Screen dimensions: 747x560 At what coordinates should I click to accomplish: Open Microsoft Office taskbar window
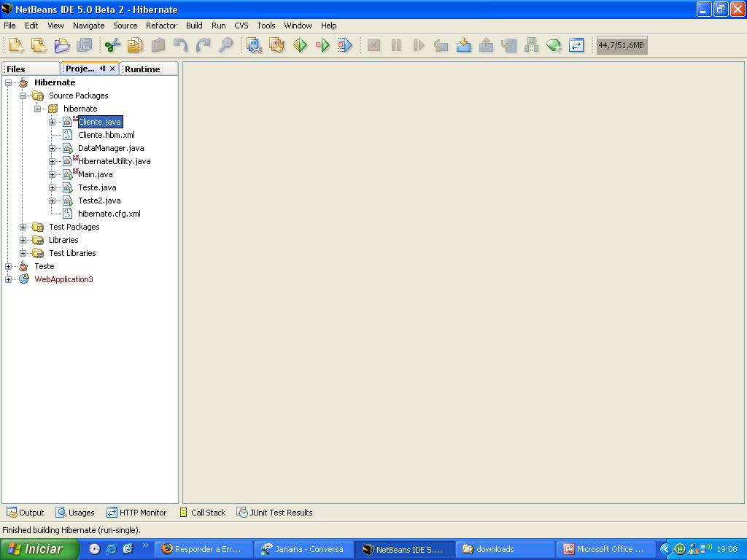[x=605, y=549]
